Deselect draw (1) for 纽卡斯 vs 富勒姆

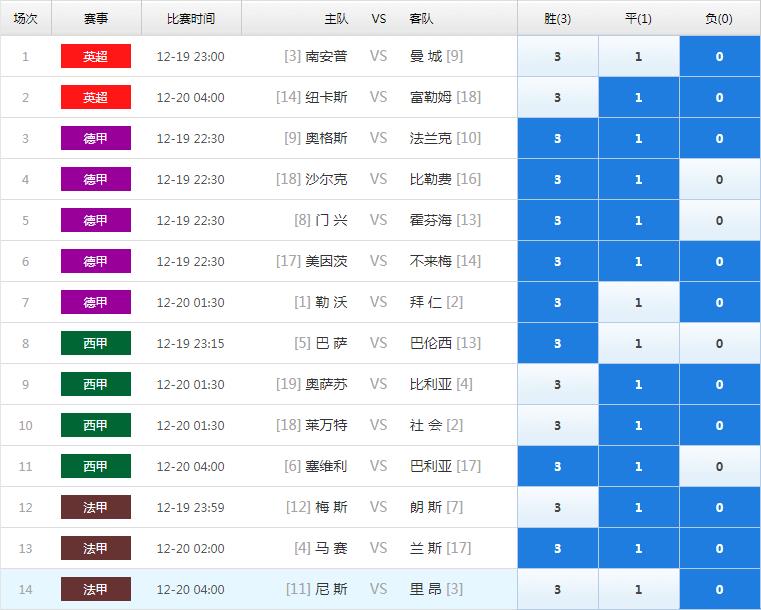[639, 98]
